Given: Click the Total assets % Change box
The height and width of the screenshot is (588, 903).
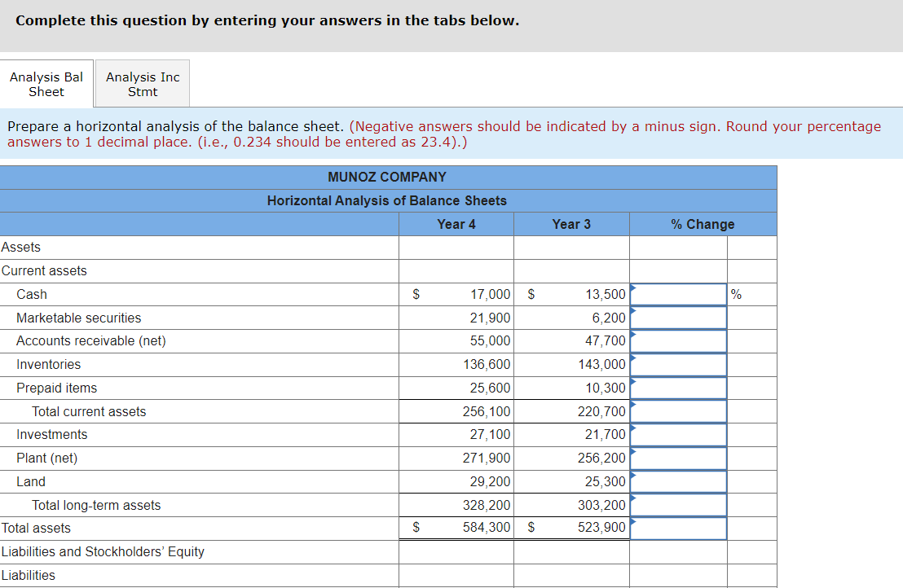Looking at the screenshot, I should coord(678,528).
